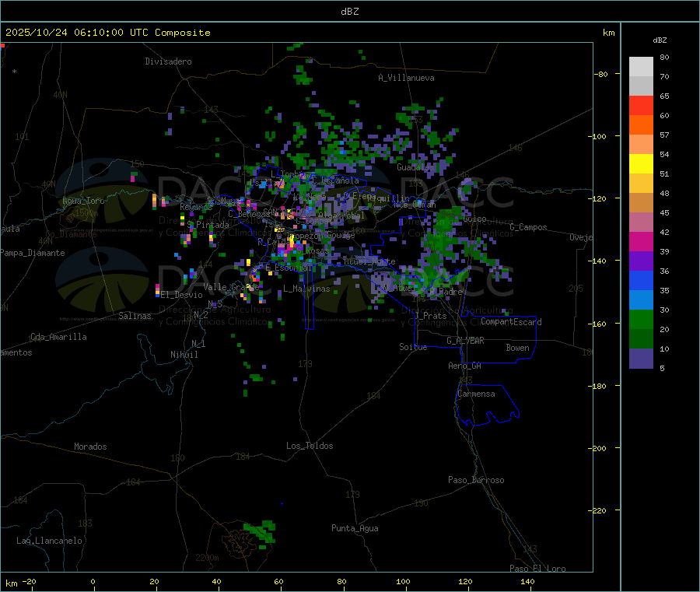Click the Punta_Agua location label

355,528
